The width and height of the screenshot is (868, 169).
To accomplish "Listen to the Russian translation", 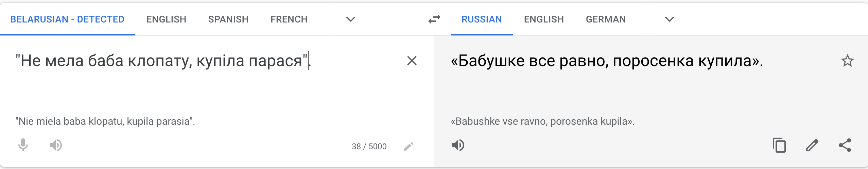I will pos(458,145).
